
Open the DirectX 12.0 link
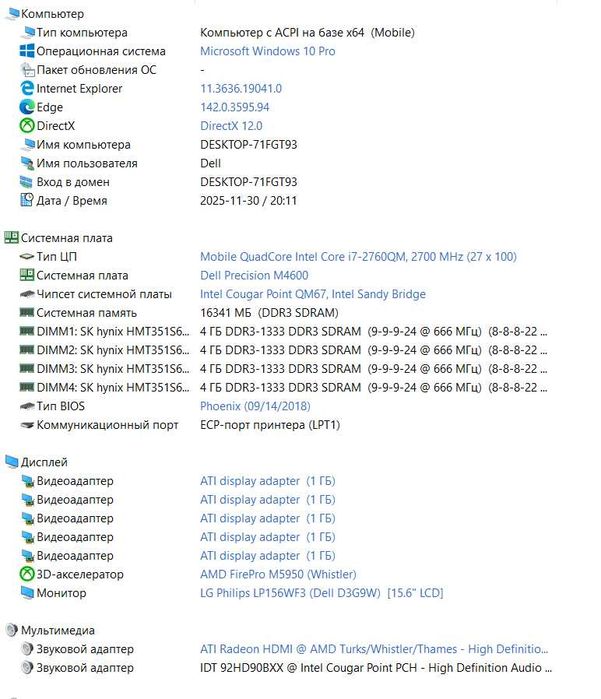[231, 126]
